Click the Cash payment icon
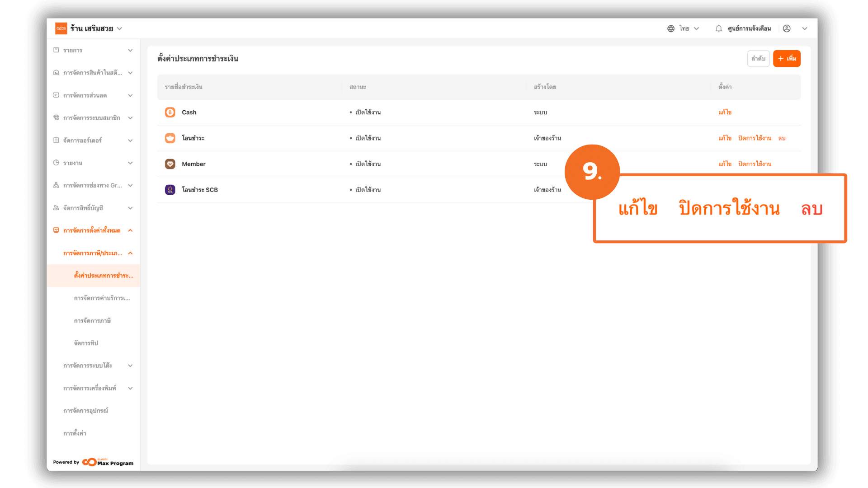 (x=170, y=113)
